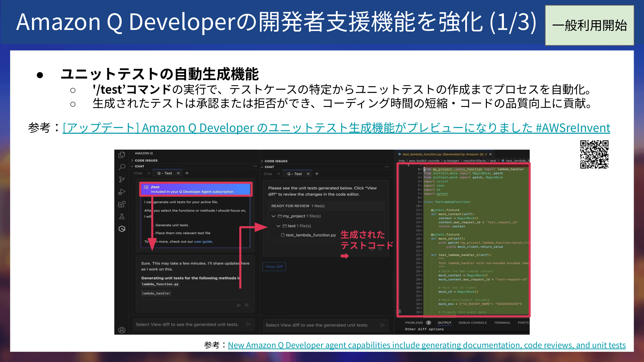Expand CODE ISSUES in the second panel
The height and width of the screenshot is (362, 644).
coord(262,161)
